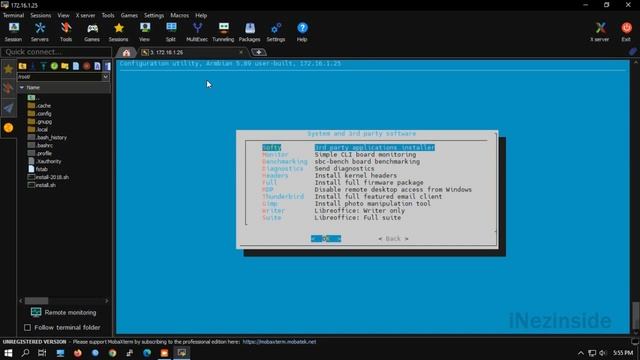Screen dimensions: 640x360
Task: Click the paperclip icon beside the tabs
Action: (x=633, y=52)
